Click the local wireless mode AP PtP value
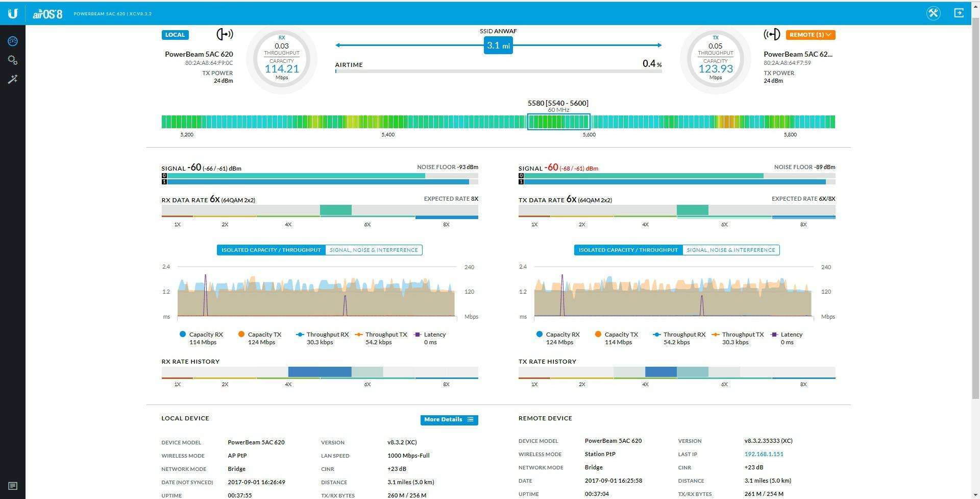The image size is (980, 499). [x=237, y=456]
